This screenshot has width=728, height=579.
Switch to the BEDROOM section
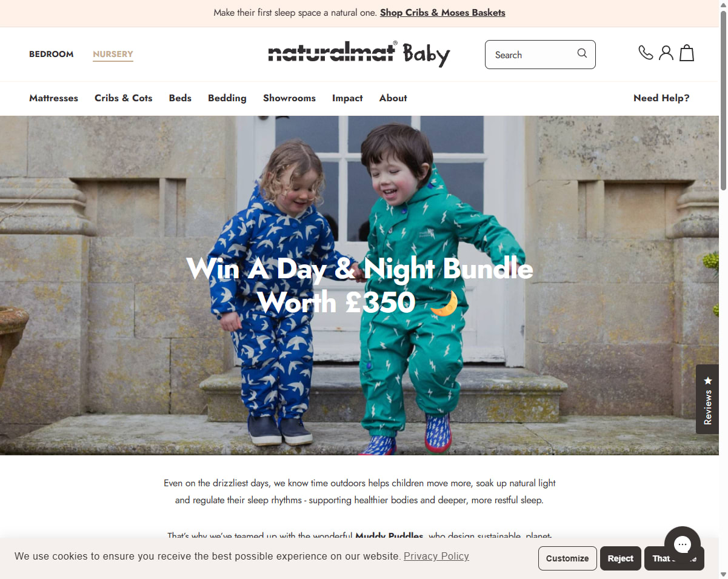(52, 54)
